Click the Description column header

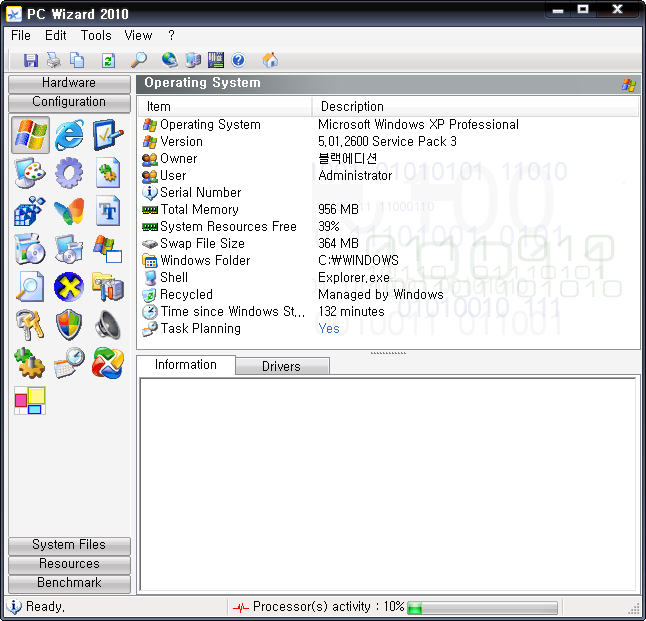[475, 107]
